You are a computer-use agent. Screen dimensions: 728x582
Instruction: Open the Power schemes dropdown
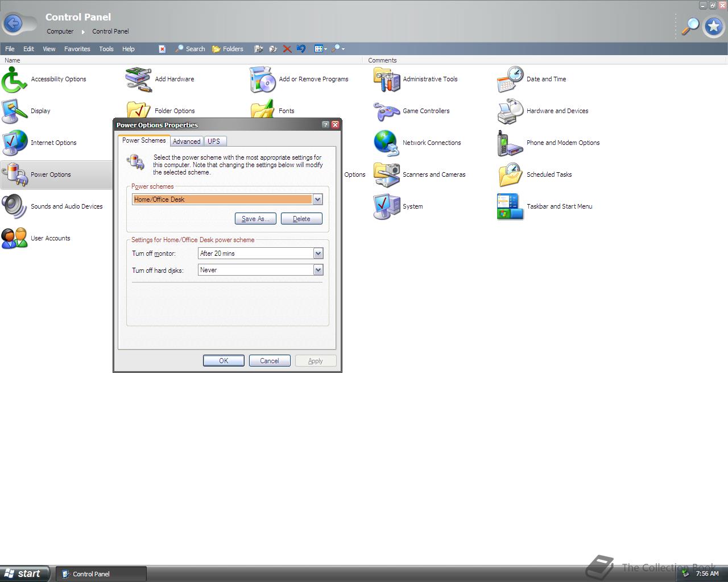coord(317,199)
